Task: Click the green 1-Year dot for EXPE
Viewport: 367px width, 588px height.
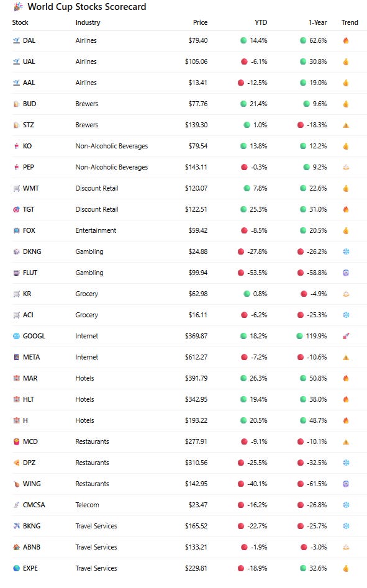Action: (303, 568)
